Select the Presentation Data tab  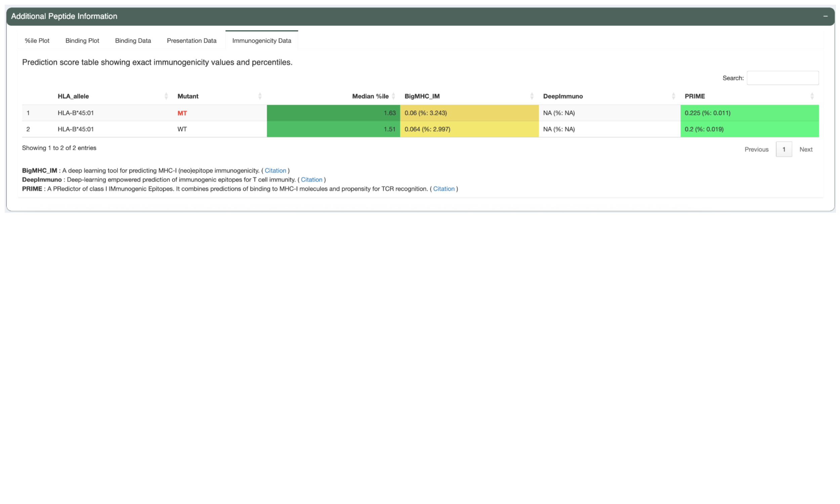pos(192,41)
